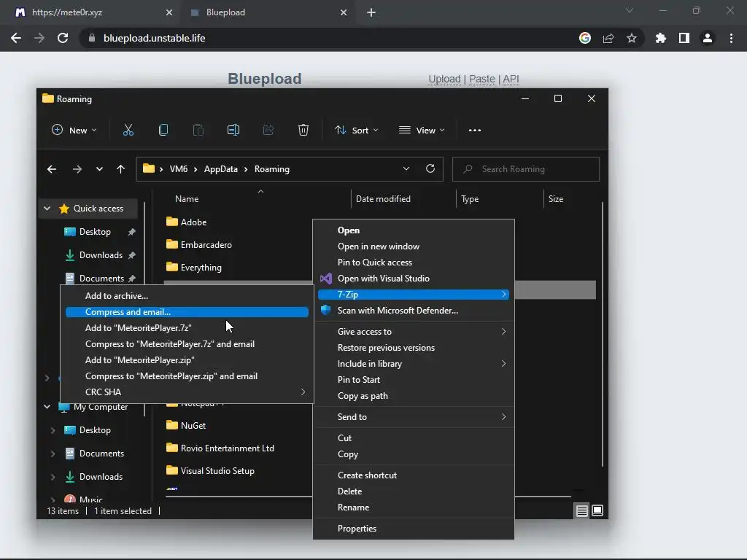Open a new Chrome tab
This screenshot has width=747, height=560.
tap(371, 12)
